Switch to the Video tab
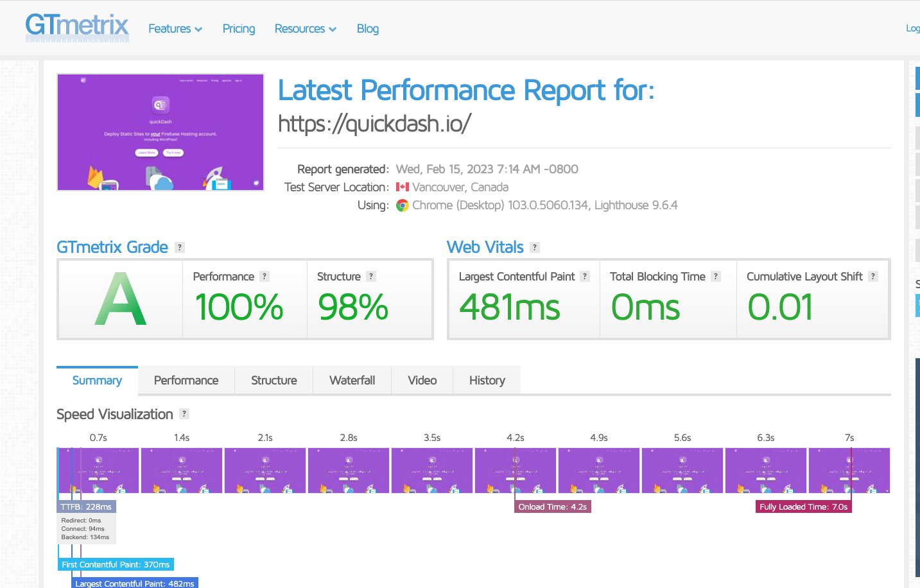920x588 pixels. pyautogui.click(x=422, y=380)
